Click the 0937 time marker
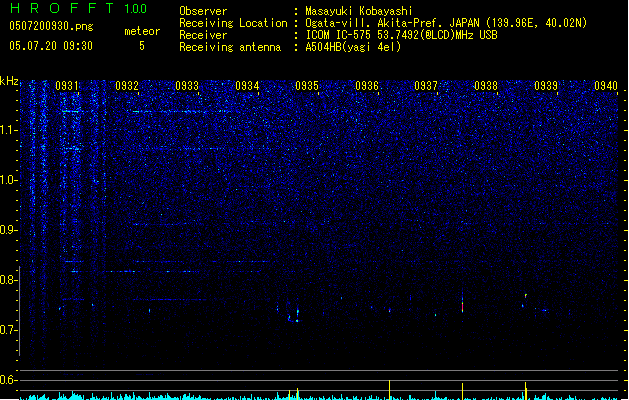 click(x=426, y=86)
